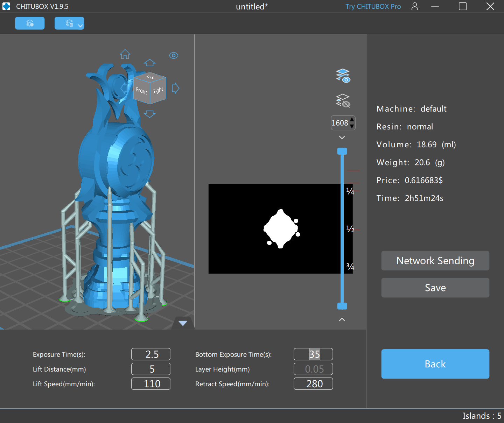504x423 pixels.
Task: Rotate view down with the down arrow
Action: point(149,114)
